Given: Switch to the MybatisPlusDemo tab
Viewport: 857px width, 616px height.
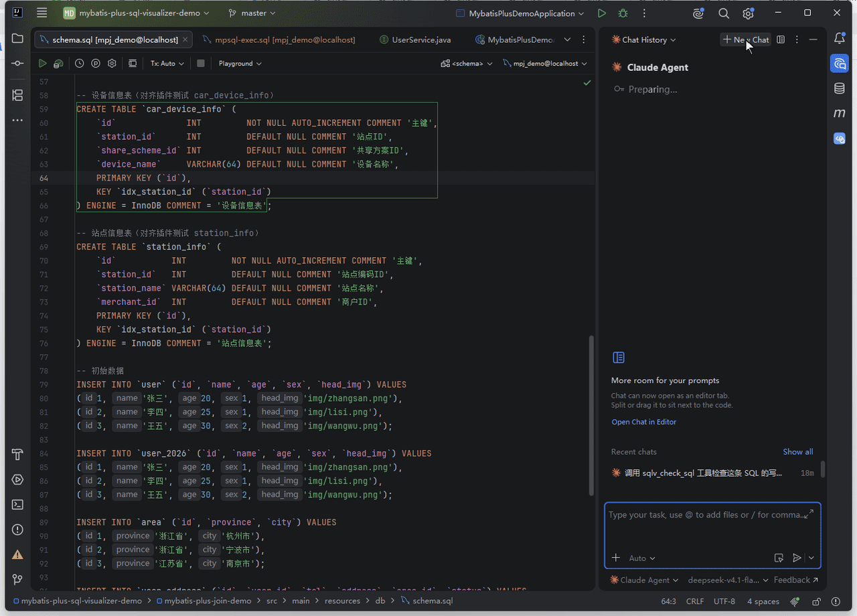Looking at the screenshot, I should [514, 40].
